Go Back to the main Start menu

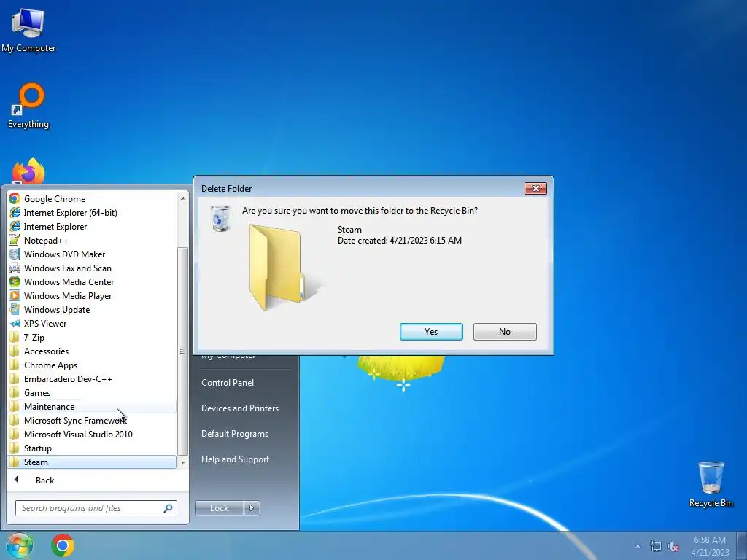(44, 480)
